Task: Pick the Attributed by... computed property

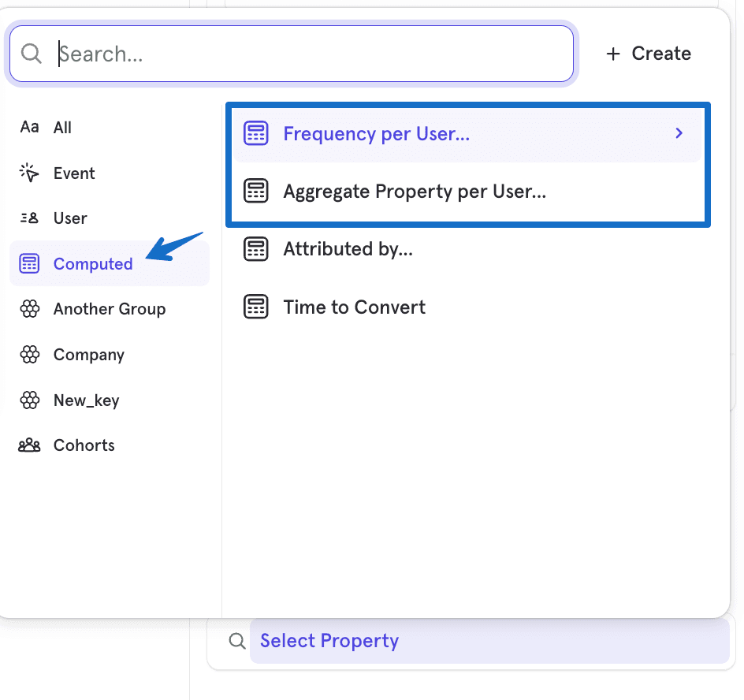Action: pos(348,249)
